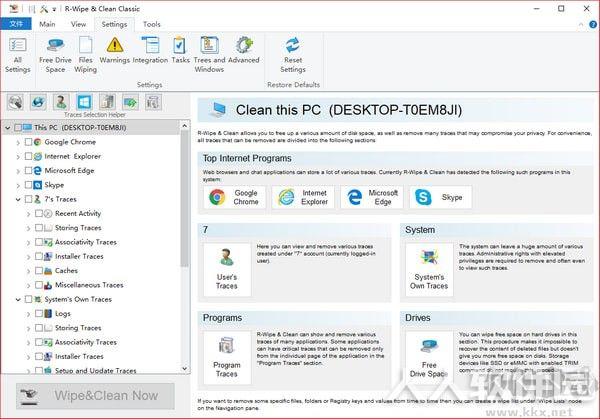Open Program Traces tile
This screenshot has width=600, height=419.
(227, 358)
